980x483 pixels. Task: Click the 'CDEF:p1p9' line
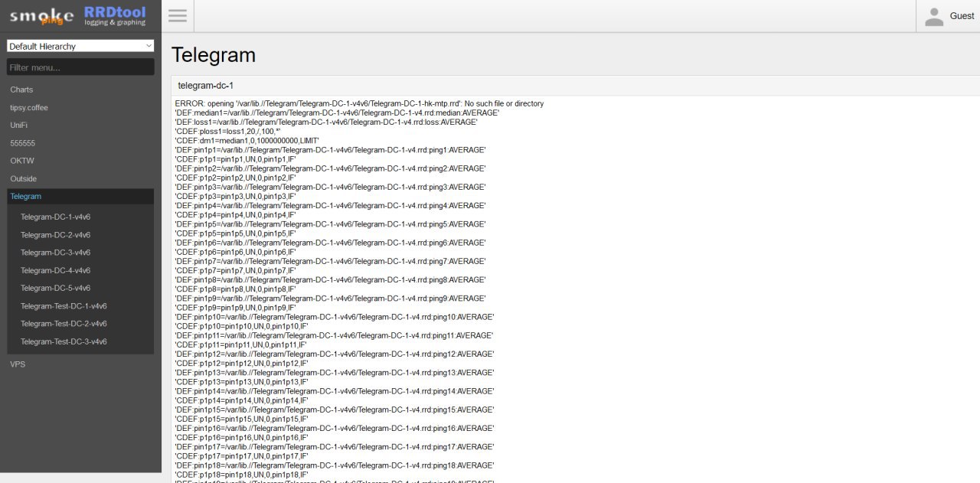pos(235,308)
